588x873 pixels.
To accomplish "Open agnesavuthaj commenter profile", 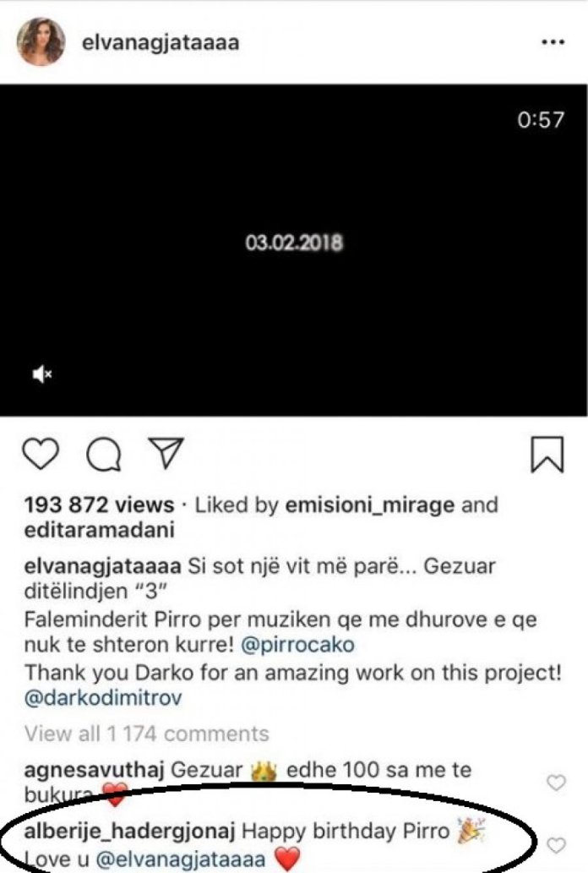I will 94,771.
